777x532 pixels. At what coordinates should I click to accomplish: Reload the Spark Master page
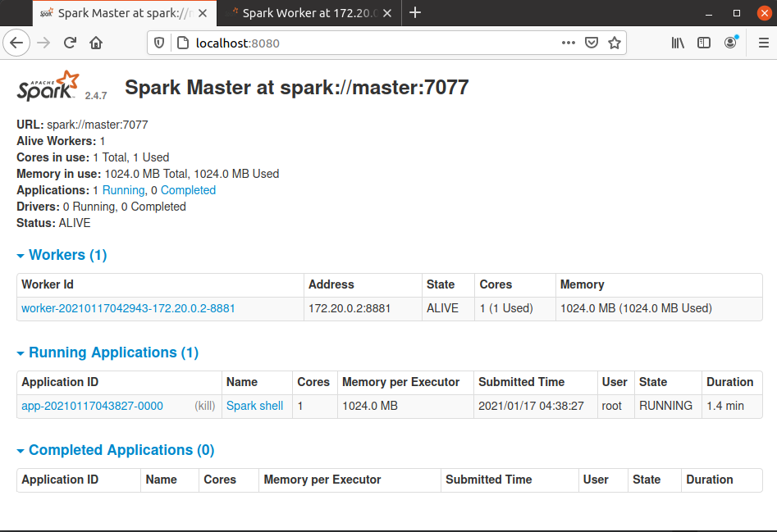pyautogui.click(x=70, y=43)
